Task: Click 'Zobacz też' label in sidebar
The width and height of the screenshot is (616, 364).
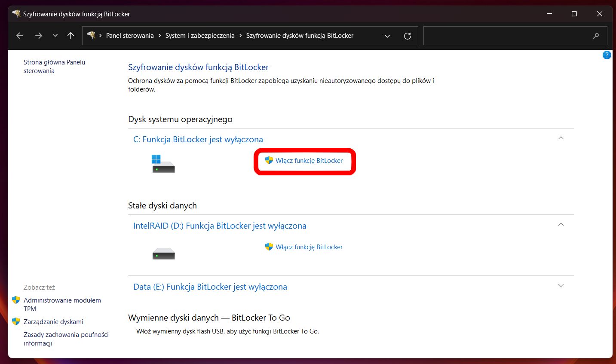Action: point(39,287)
